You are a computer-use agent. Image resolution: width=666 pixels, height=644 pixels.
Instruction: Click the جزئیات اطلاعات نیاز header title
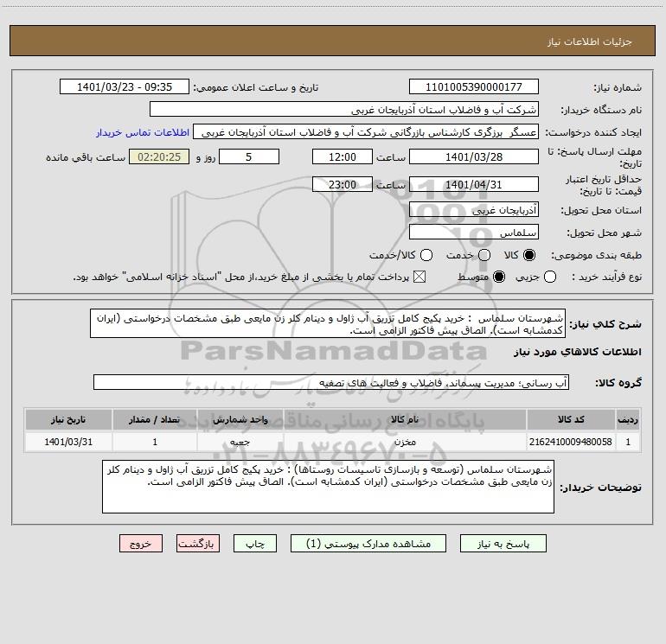tap(589, 41)
